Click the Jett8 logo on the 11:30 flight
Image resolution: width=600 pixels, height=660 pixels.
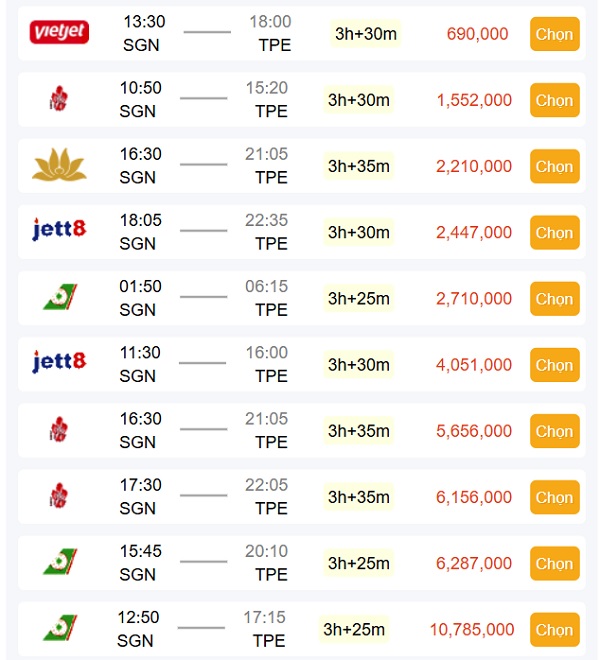(x=60, y=363)
